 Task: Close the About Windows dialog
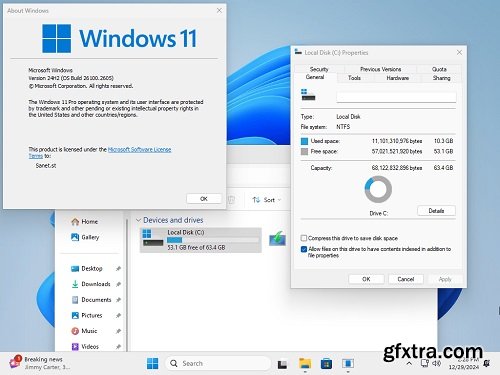[219, 10]
